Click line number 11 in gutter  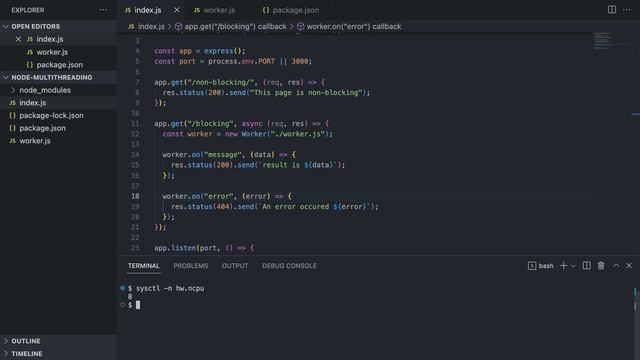(x=135, y=124)
